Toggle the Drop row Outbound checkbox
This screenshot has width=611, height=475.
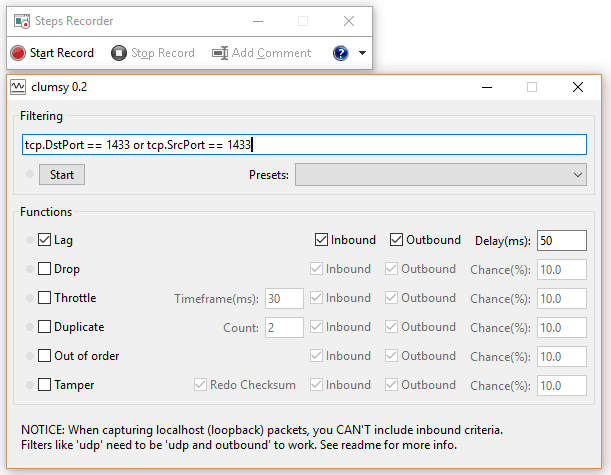coord(391,268)
